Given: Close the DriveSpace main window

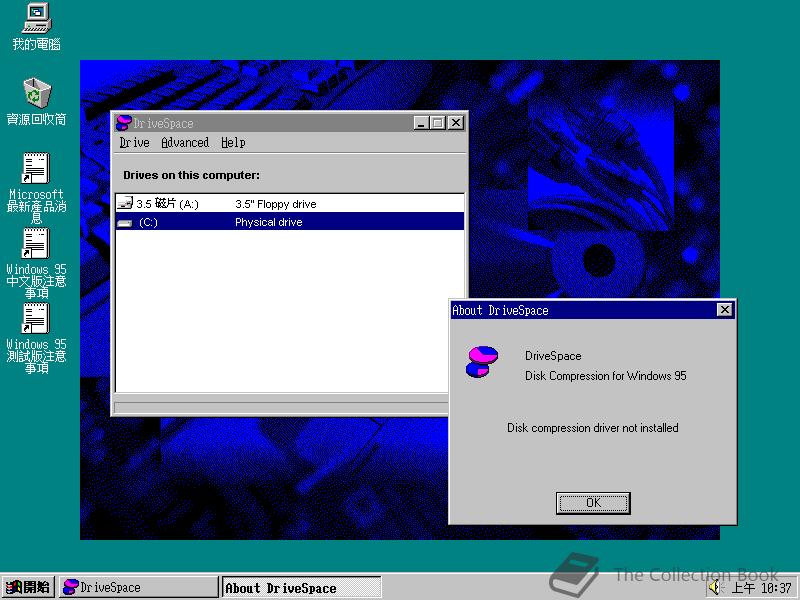Looking at the screenshot, I should pyautogui.click(x=456, y=123).
